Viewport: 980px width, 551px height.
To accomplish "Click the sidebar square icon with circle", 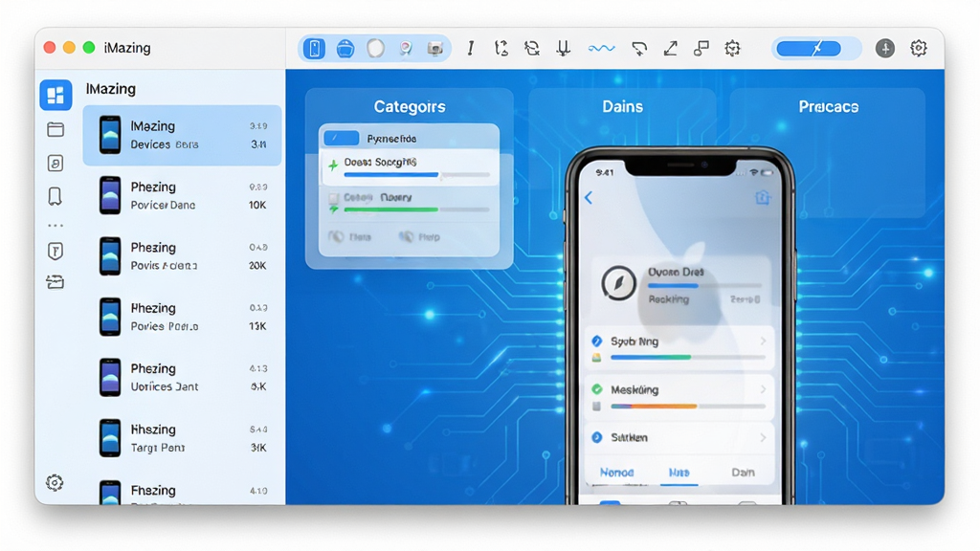I will [56, 163].
